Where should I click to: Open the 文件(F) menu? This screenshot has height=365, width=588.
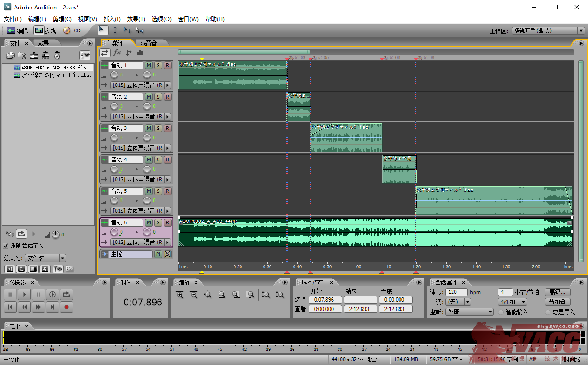13,19
